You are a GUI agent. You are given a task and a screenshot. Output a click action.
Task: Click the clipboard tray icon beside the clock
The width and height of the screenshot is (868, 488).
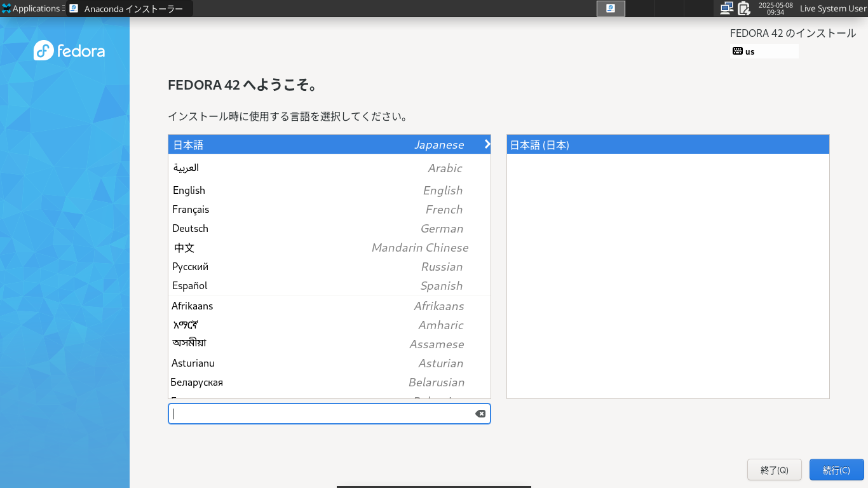click(x=743, y=8)
